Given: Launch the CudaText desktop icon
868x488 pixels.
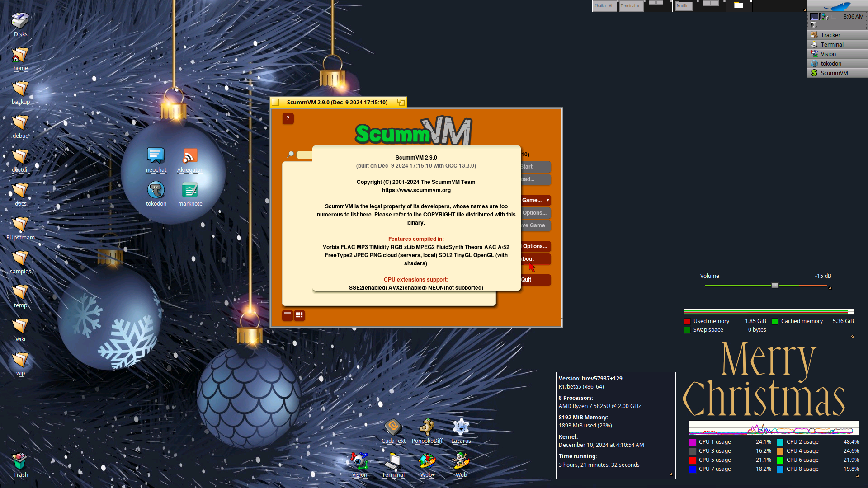Looking at the screenshot, I should click(393, 431).
